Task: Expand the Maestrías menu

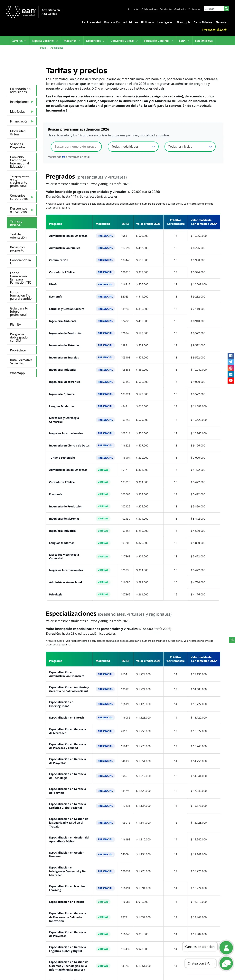Action: pyautogui.click(x=72, y=41)
